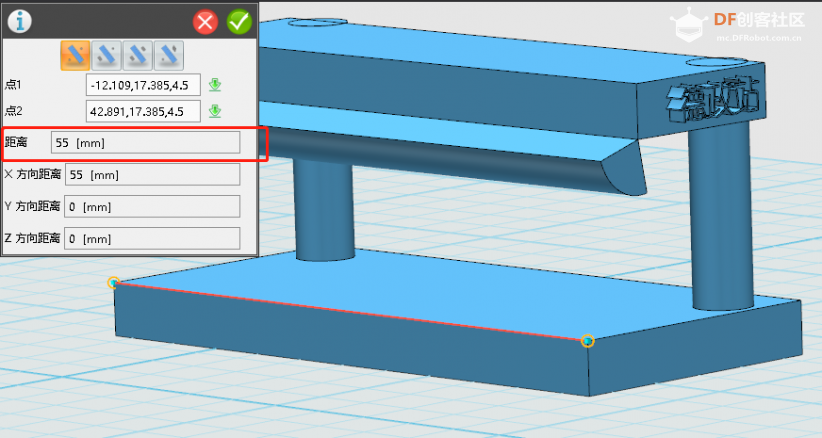
Task: Click the Y 方向距离 field
Action: coord(152,206)
